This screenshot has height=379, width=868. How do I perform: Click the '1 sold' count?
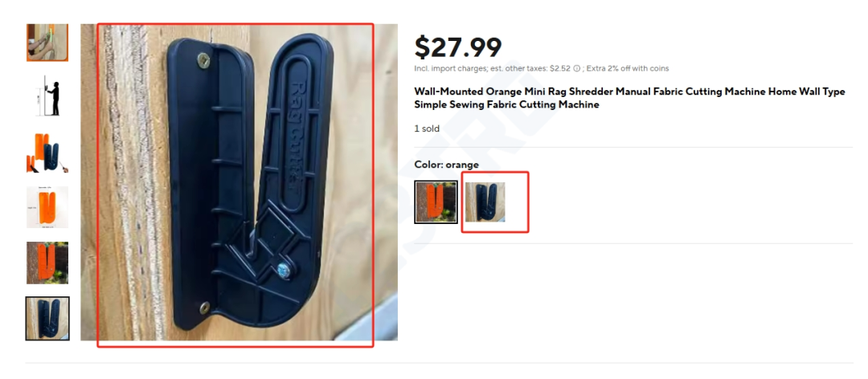427,128
